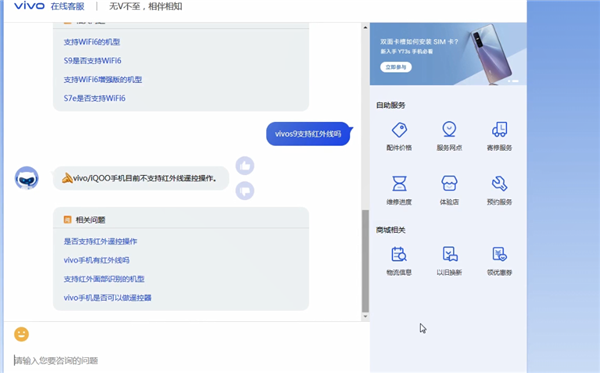The height and width of the screenshot is (373, 600).
Task: Open the 体验店 experience store icon
Action: coord(449,184)
